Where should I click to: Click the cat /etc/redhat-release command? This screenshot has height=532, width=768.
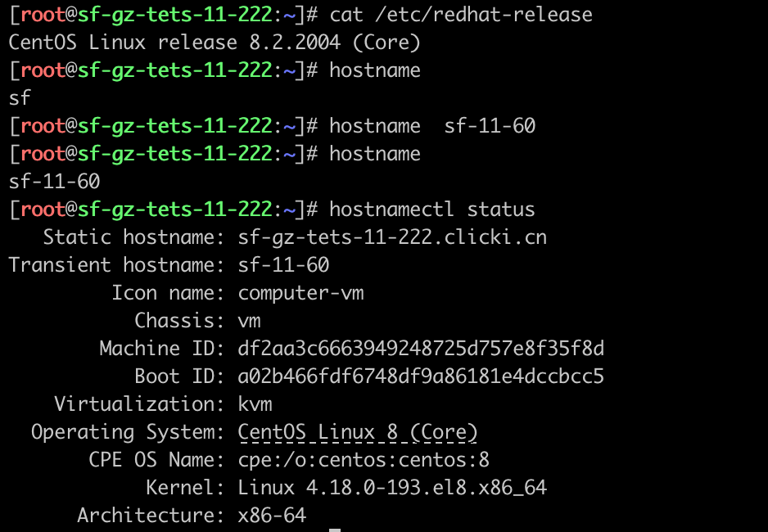[461, 15]
